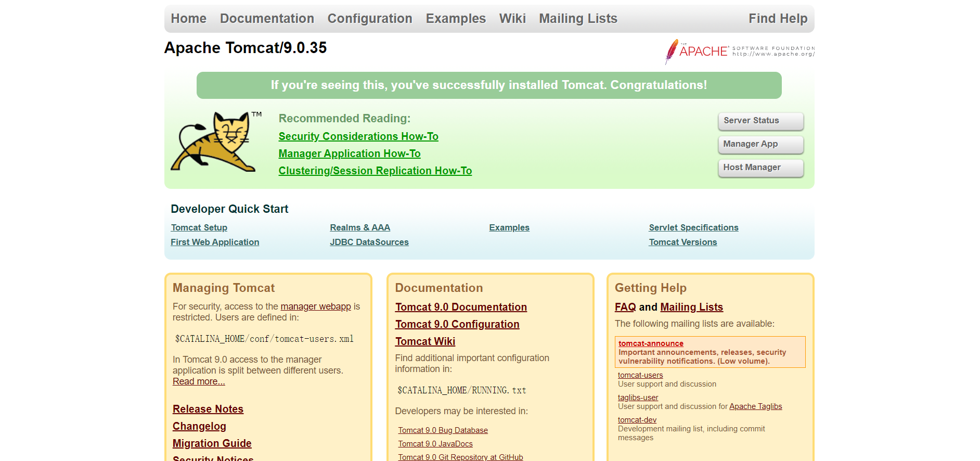Open the Manager App button
Screen dimensions: 980x461
(760, 144)
